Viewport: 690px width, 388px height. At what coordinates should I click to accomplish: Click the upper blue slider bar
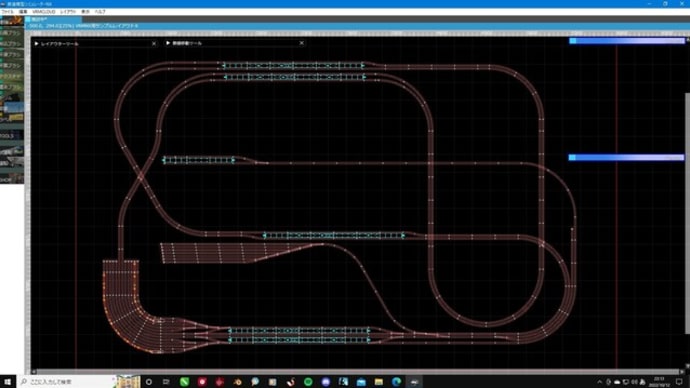click(627, 41)
